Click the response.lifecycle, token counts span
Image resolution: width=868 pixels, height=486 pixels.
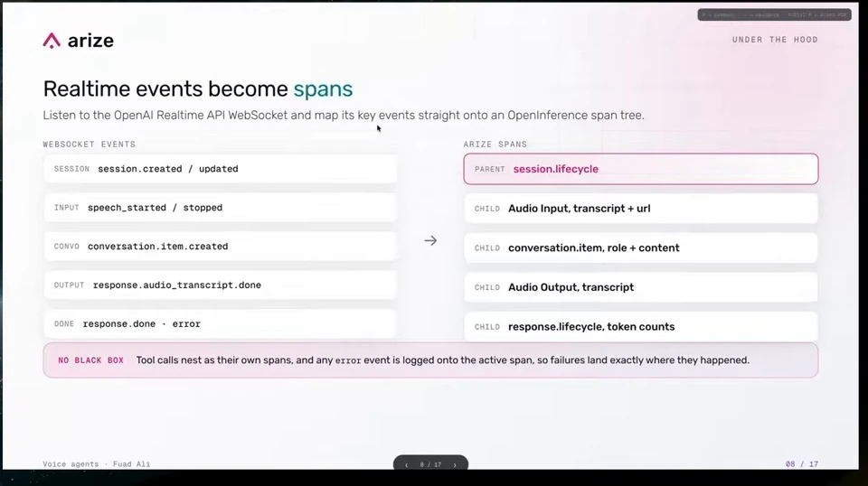click(641, 326)
